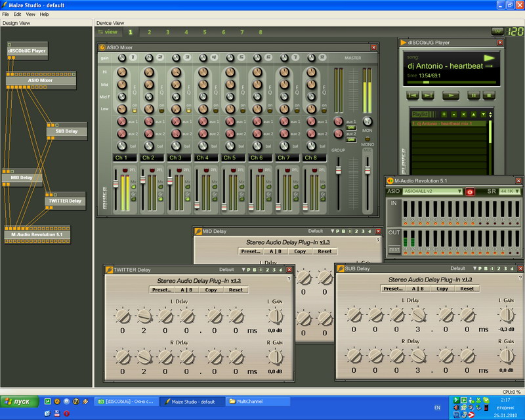Click the plus icon to add to playlist

tap(444, 114)
